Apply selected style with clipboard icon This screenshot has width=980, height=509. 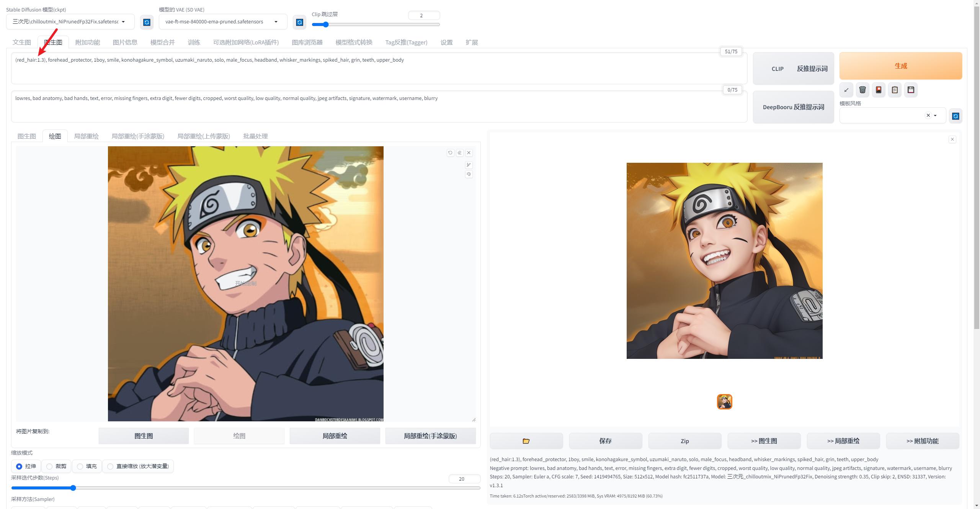click(895, 90)
